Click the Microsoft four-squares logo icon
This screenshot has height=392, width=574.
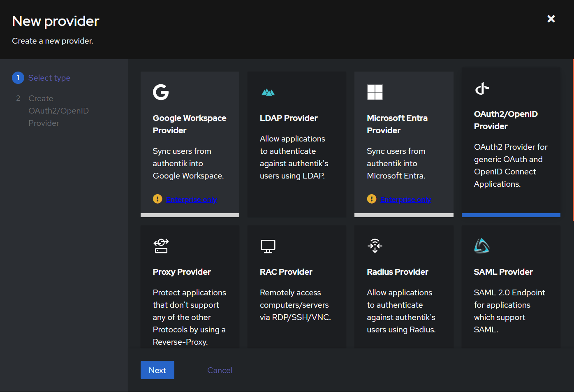click(x=375, y=92)
